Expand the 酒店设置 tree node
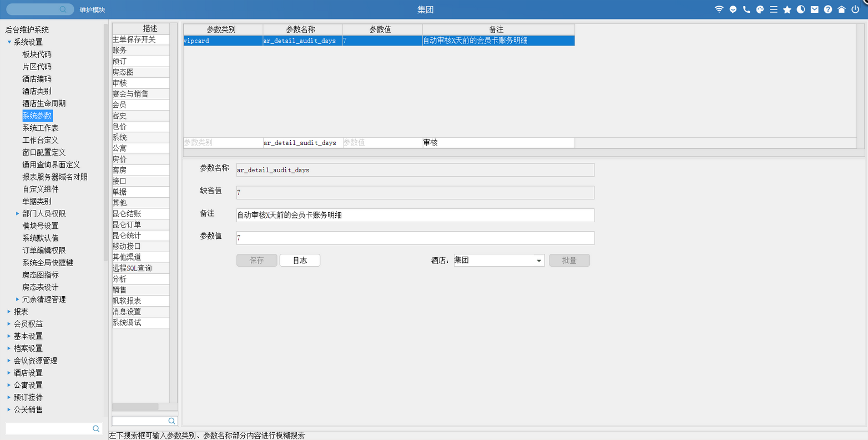The height and width of the screenshot is (440, 868). click(9, 372)
